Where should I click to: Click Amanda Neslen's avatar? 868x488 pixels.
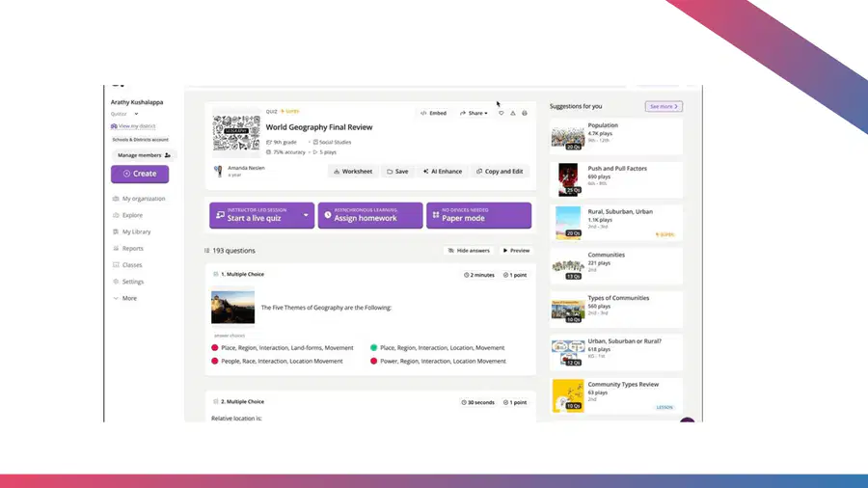[x=219, y=171]
